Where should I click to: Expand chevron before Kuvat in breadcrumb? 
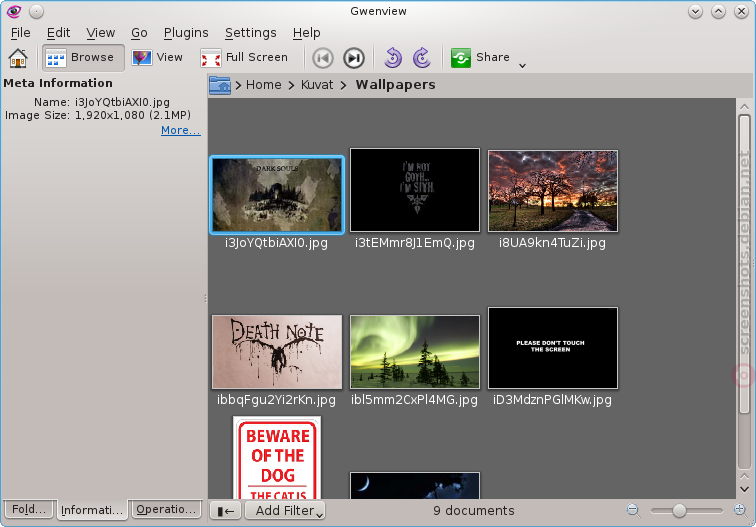291,85
